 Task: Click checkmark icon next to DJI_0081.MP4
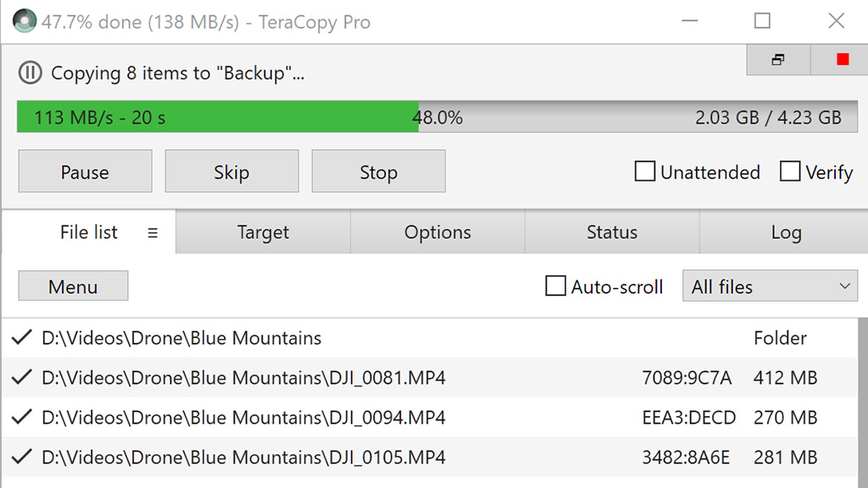tap(21, 377)
